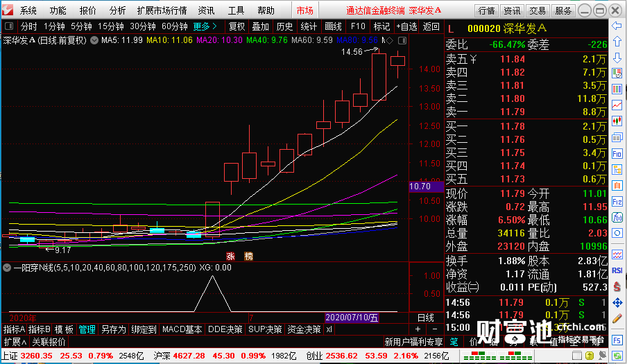627x364 pixels.
Task: Open the 工具 menu
Action: click(236, 10)
